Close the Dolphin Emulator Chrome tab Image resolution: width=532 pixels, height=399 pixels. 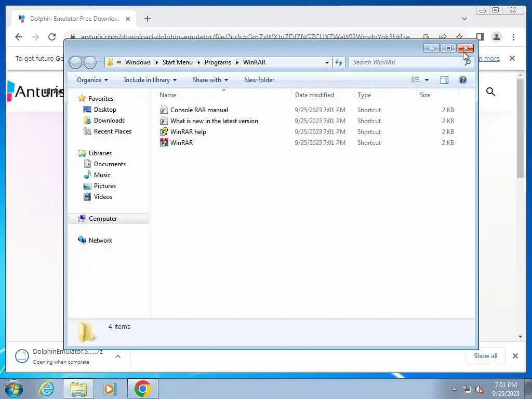click(128, 19)
